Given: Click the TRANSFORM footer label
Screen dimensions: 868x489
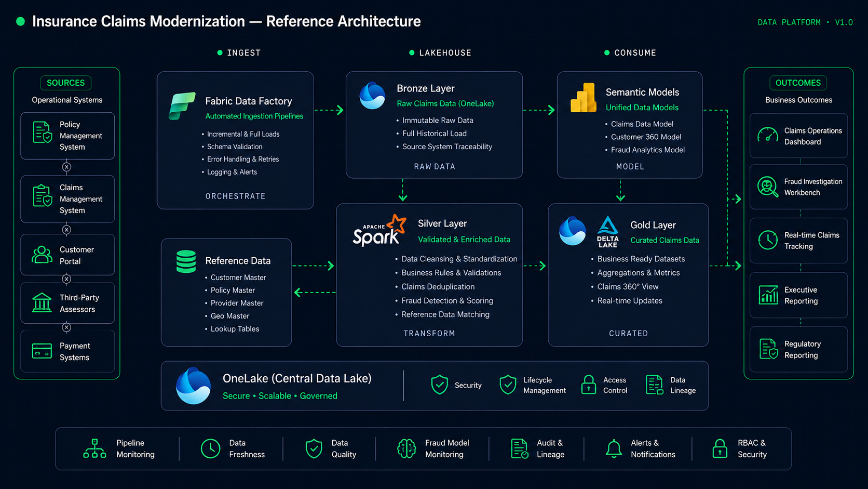Looking at the screenshot, I should (429, 333).
